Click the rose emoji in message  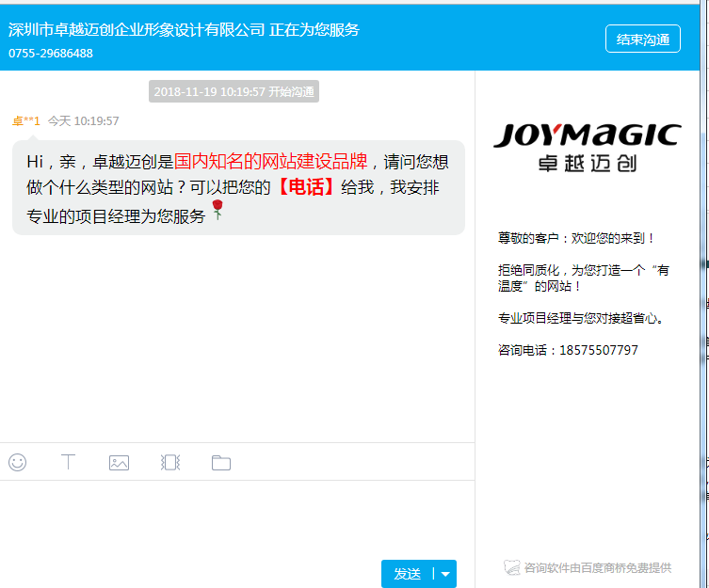(x=218, y=210)
